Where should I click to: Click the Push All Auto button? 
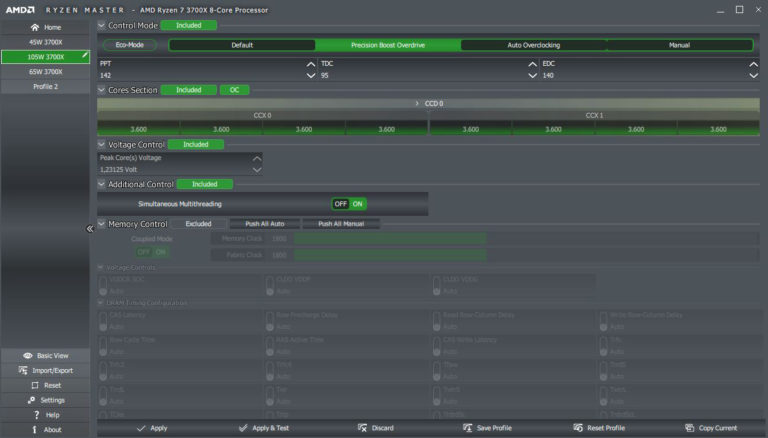pos(265,224)
